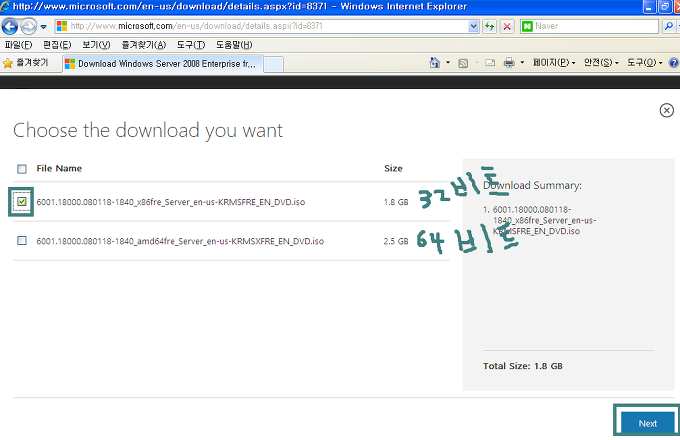
Task: Open the recent pages dropdown arrow
Action: click(x=43, y=27)
